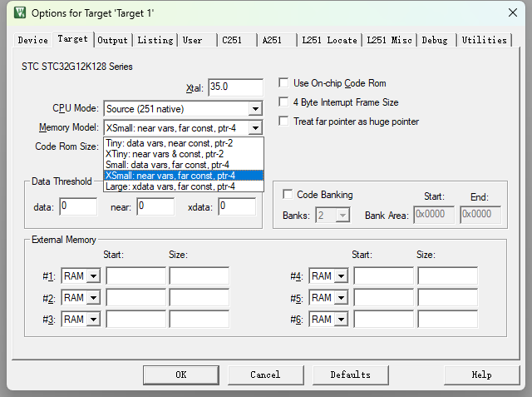Select XSmall: near vars, far const, ptr-4
The height and width of the screenshot is (397, 532).
click(x=184, y=176)
